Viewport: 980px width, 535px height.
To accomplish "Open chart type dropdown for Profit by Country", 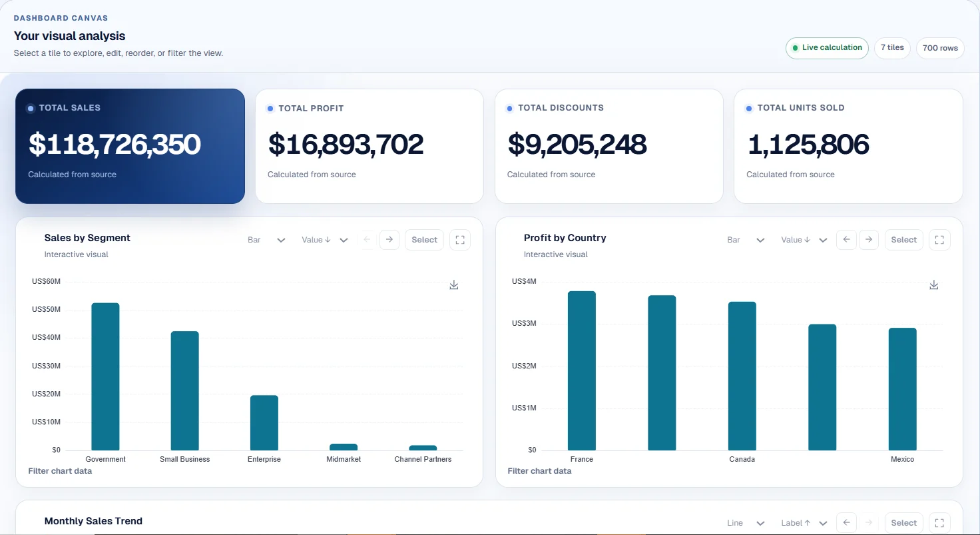I will tap(746, 240).
